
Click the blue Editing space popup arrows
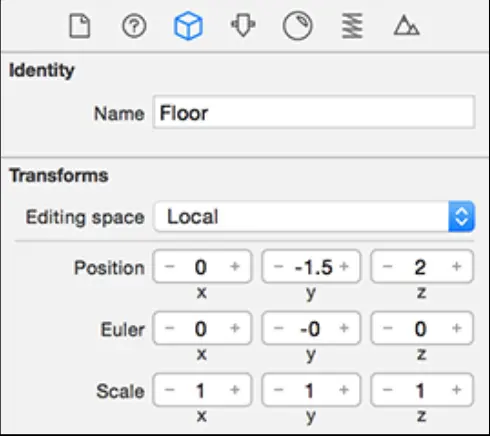pos(462,216)
